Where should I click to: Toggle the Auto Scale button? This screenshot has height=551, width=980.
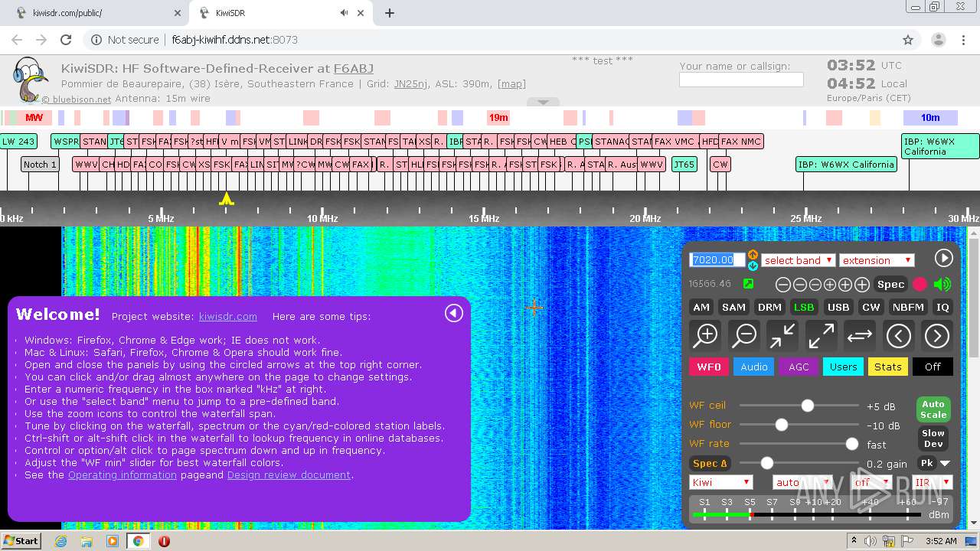(x=933, y=409)
